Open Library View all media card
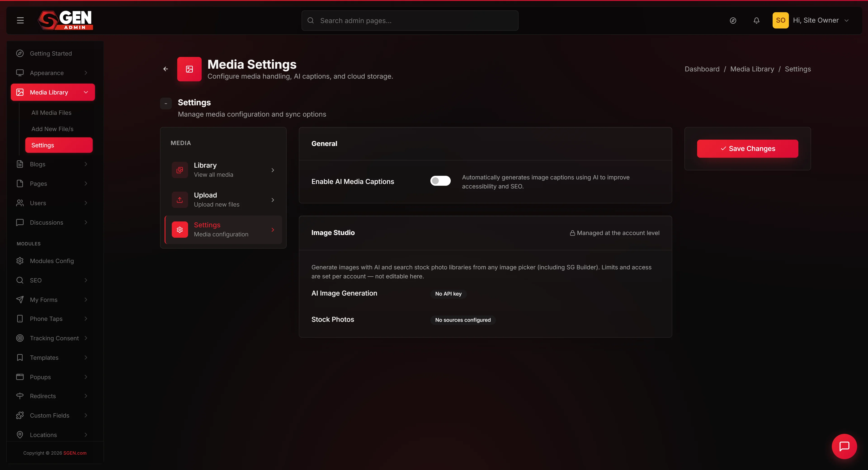 tap(223, 170)
